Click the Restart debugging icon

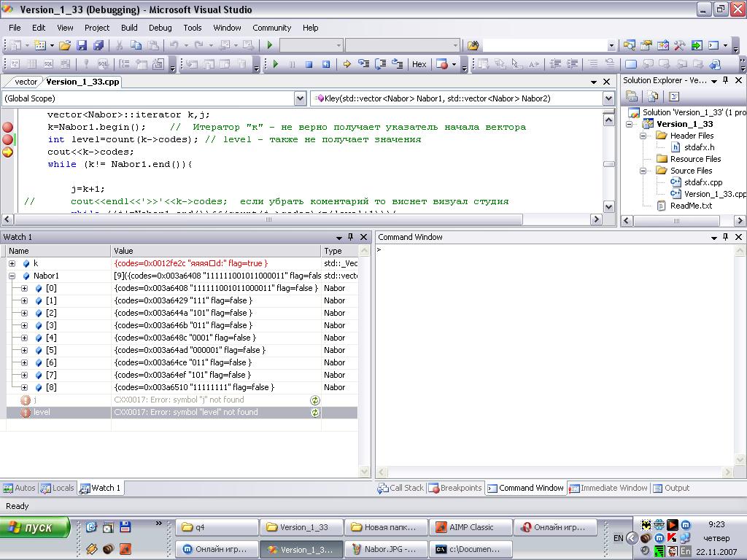click(325, 64)
